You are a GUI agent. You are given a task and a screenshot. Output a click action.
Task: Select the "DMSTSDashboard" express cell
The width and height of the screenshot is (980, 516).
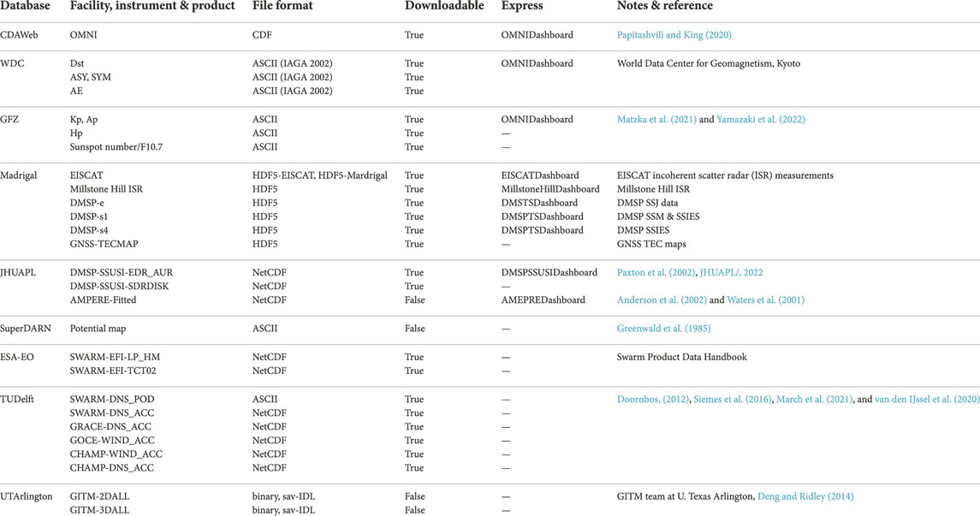click(539, 203)
